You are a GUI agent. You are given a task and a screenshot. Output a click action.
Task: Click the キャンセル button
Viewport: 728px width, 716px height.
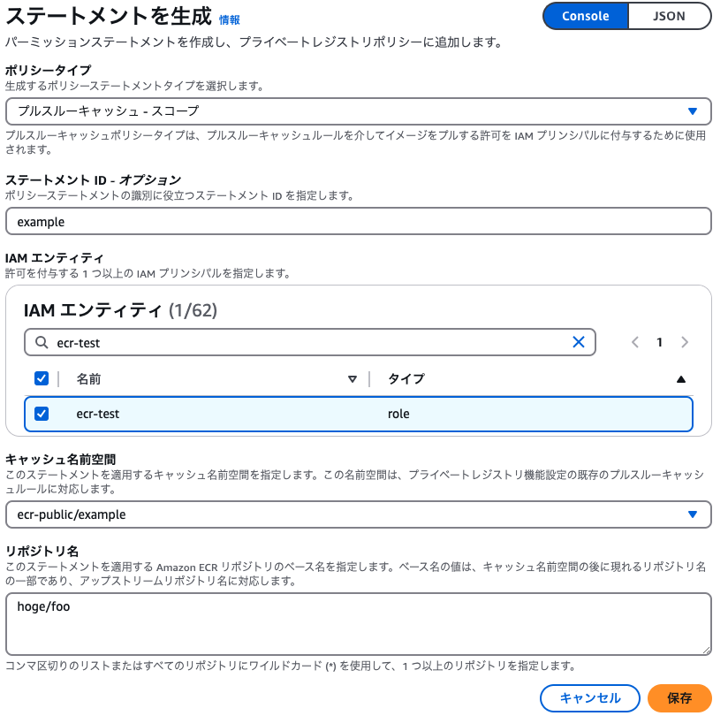click(589, 697)
